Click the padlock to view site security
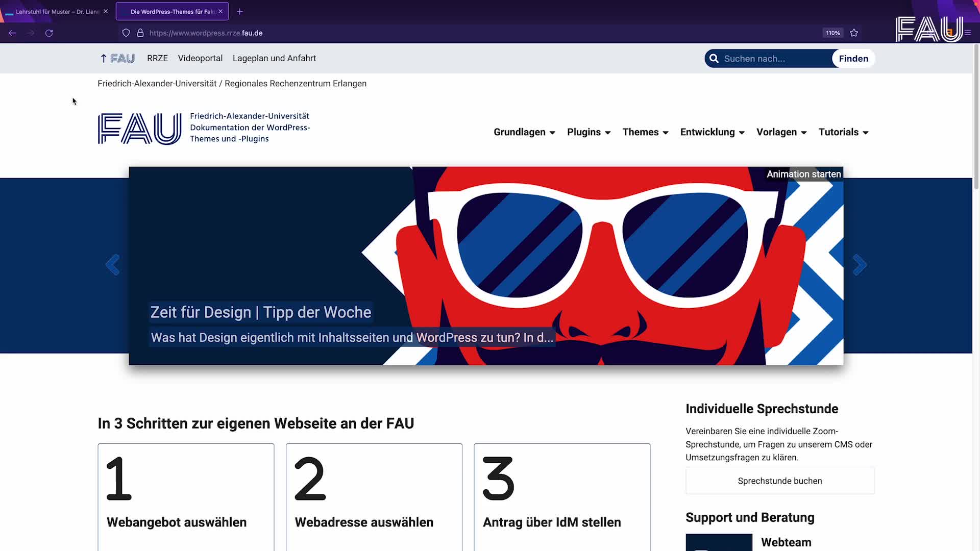Image resolution: width=980 pixels, height=551 pixels. 140,33
